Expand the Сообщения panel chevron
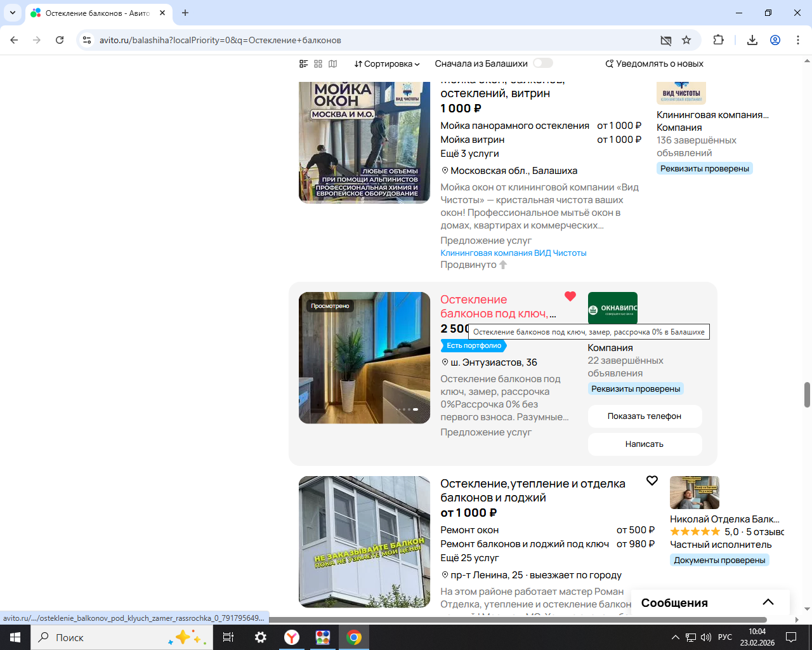Image resolution: width=812 pixels, height=650 pixels. click(x=768, y=602)
